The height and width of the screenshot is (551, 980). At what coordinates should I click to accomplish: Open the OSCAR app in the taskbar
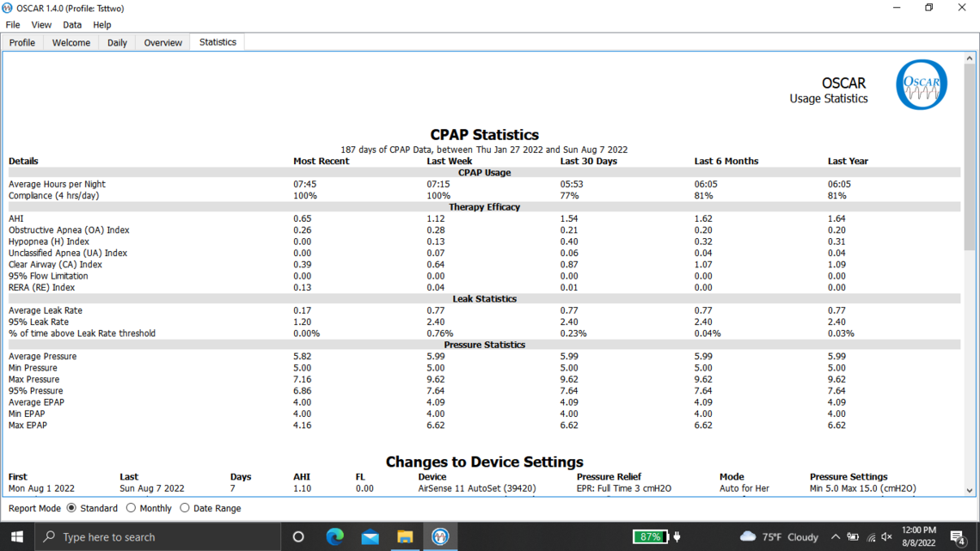click(x=440, y=536)
